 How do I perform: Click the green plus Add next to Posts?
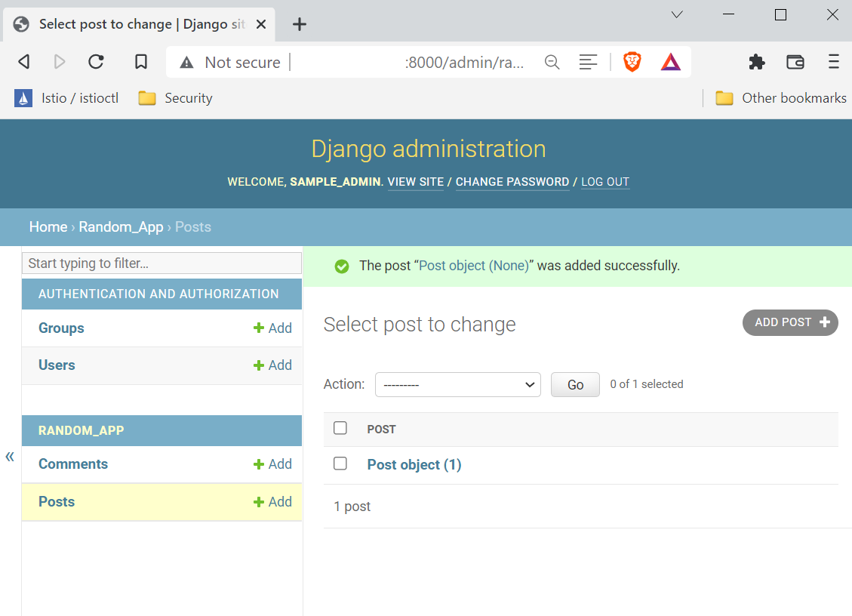tap(272, 501)
